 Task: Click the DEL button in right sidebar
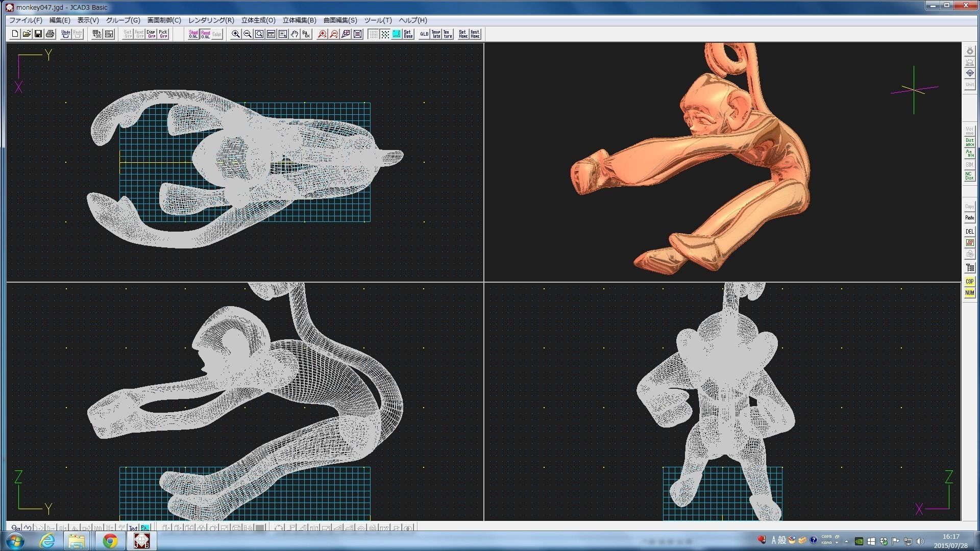(x=969, y=232)
